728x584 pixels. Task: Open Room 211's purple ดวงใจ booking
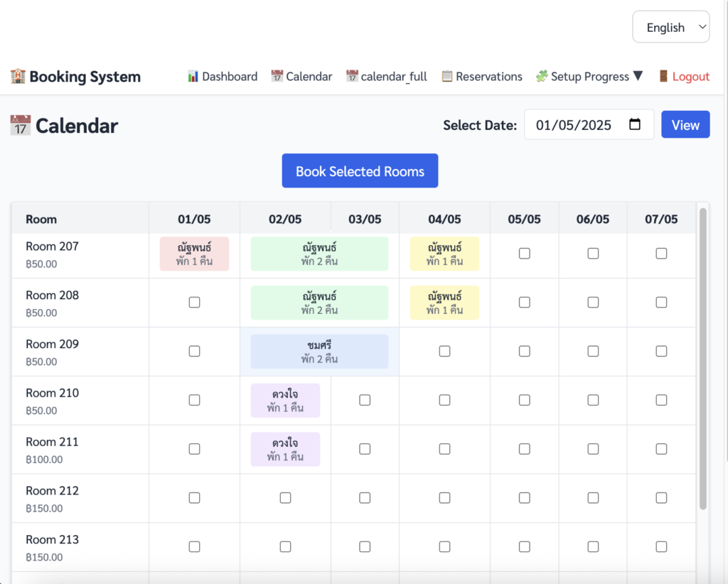point(285,450)
